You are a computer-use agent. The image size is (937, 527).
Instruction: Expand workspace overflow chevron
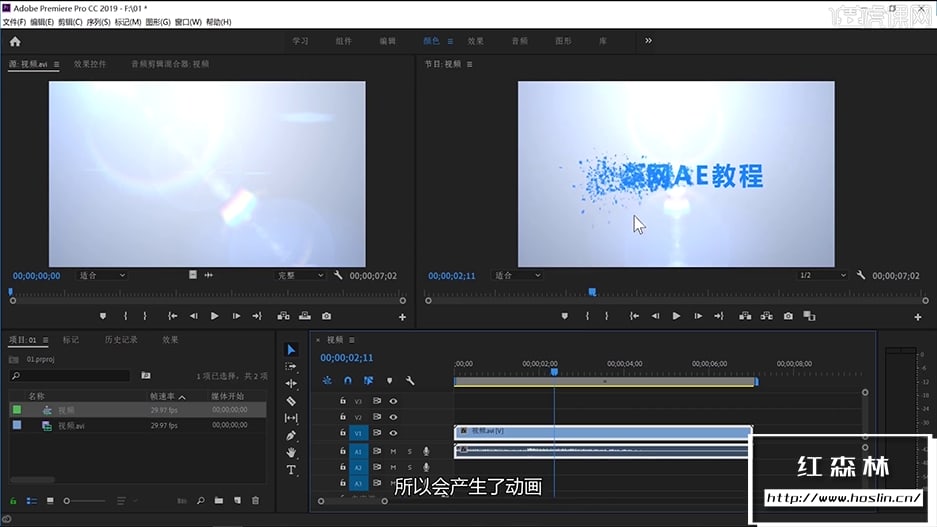tap(648, 41)
